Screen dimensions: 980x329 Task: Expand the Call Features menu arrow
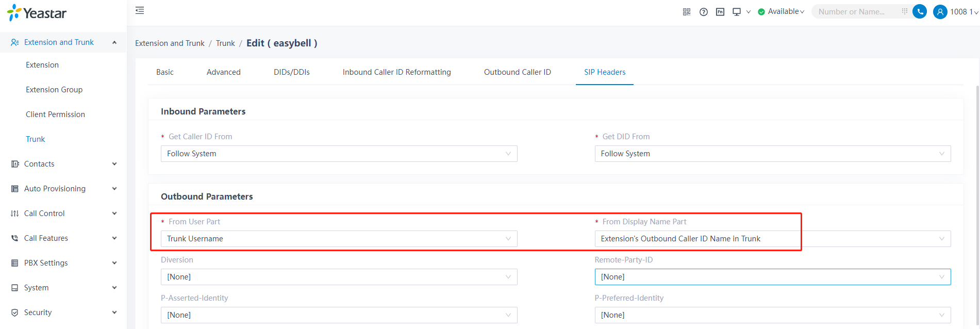[114, 238]
